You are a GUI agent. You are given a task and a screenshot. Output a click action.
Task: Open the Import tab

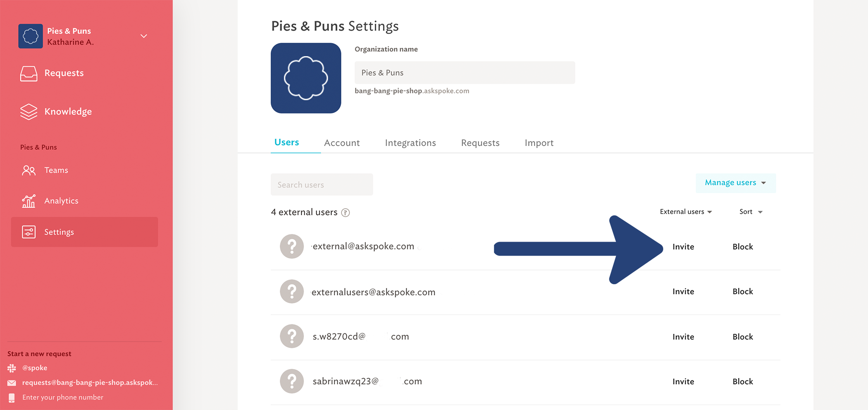pos(539,143)
